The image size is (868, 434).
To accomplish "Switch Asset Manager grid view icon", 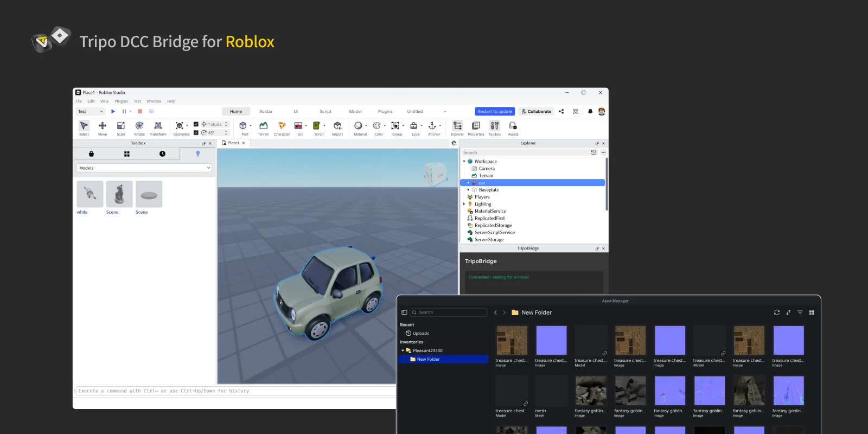I will point(812,312).
